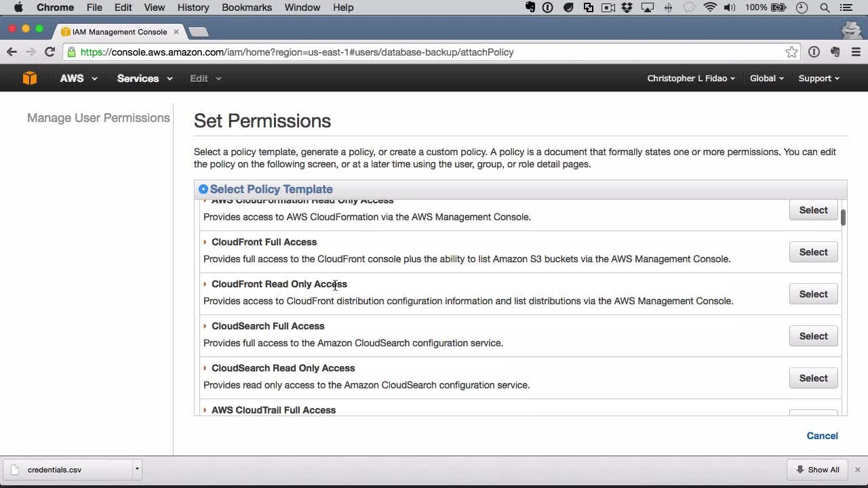Screen dimensions: 868x488
Task: Open the AirPlay display menu
Action: [648, 7]
